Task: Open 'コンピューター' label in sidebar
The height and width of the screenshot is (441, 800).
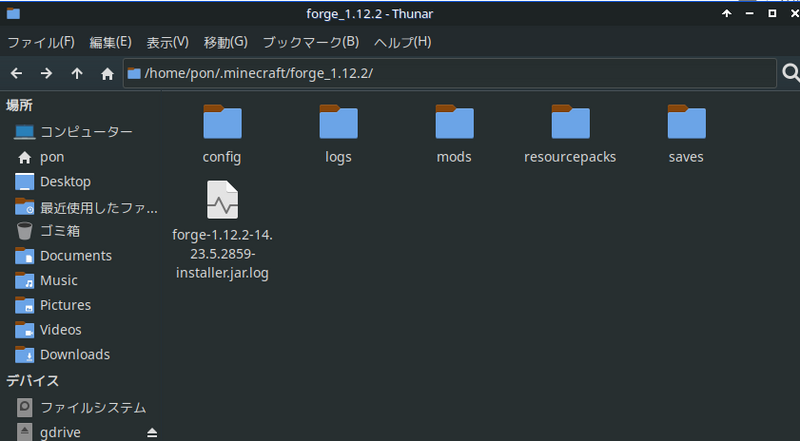Action: tap(86, 132)
